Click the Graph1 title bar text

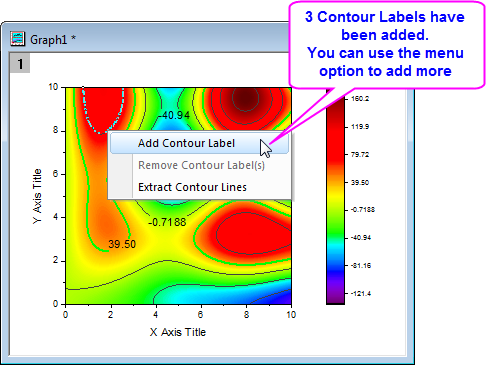[x=53, y=40]
